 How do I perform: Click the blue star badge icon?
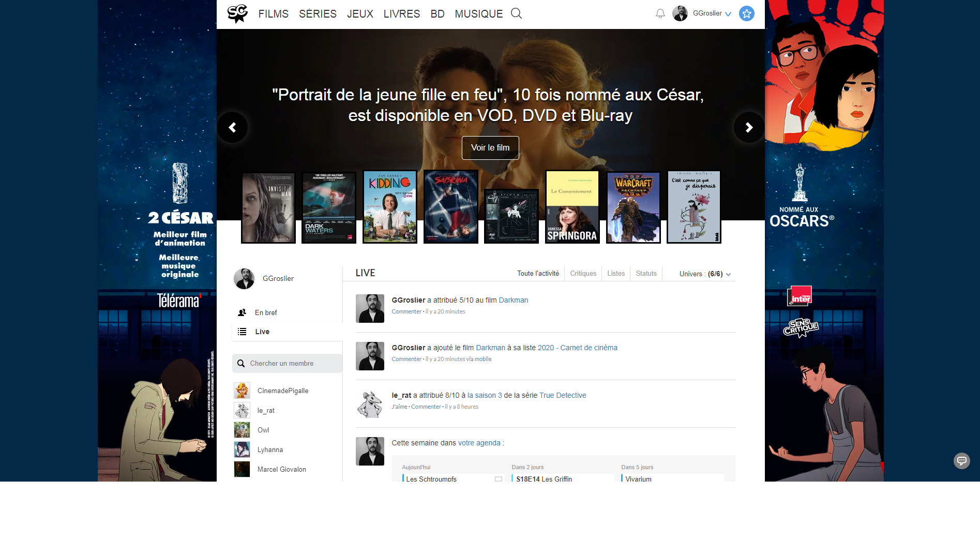746,13
